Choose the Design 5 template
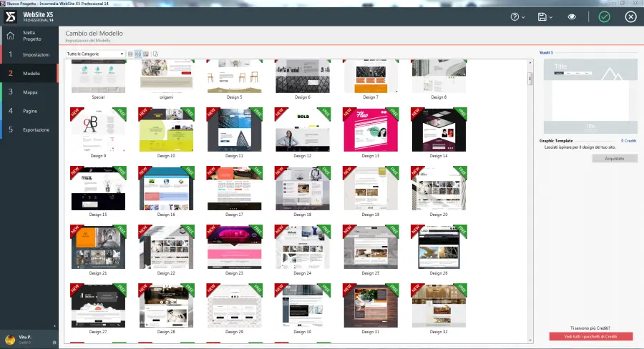 pyautogui.click(x=235, y=77)
